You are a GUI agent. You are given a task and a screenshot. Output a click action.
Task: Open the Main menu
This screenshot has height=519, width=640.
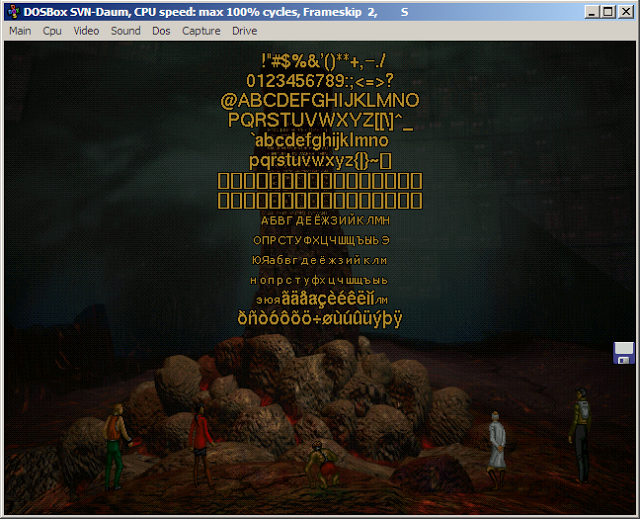[x=20, y=31]
